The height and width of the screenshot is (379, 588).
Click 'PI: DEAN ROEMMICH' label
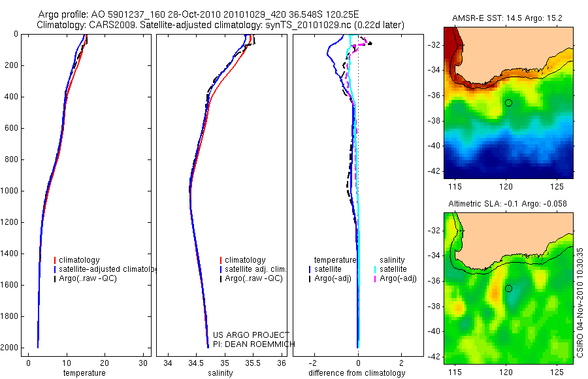click(x=254, y=344)
